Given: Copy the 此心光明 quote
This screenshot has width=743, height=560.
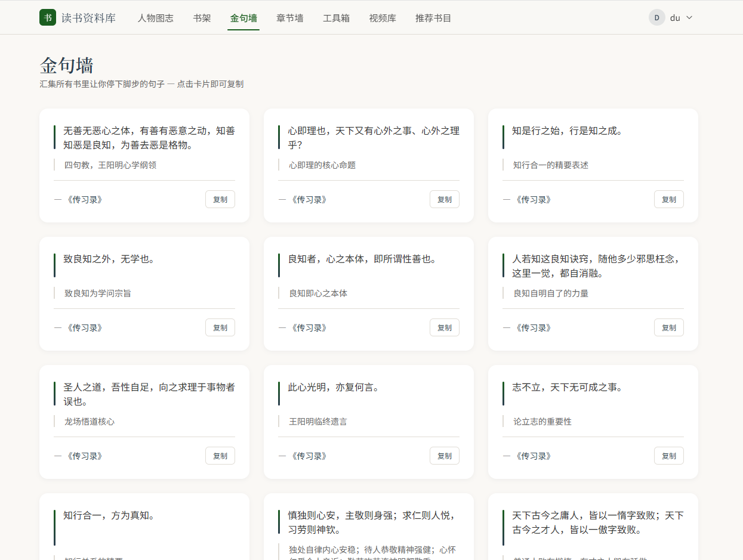Looking at the screenshot, I should pos(445,456).
